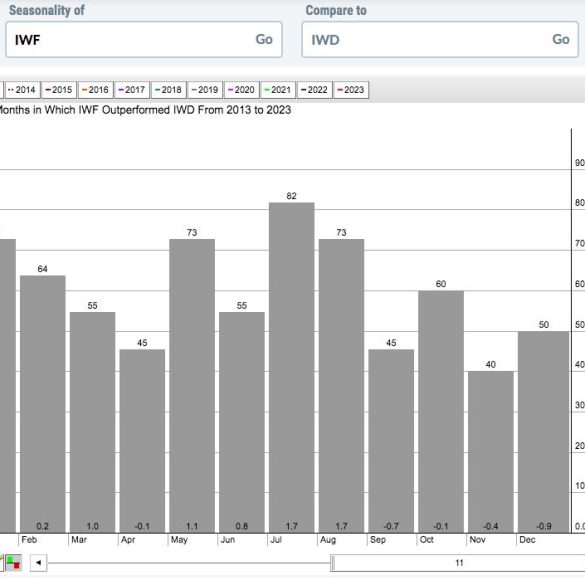Toggle the 2022 year legend

click(315, 90)
